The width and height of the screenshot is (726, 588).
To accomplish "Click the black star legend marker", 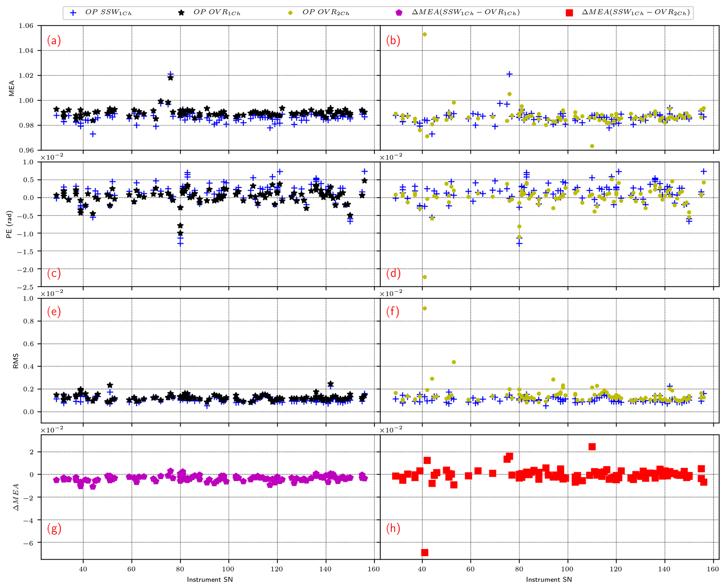I will [x=181, y=13].
